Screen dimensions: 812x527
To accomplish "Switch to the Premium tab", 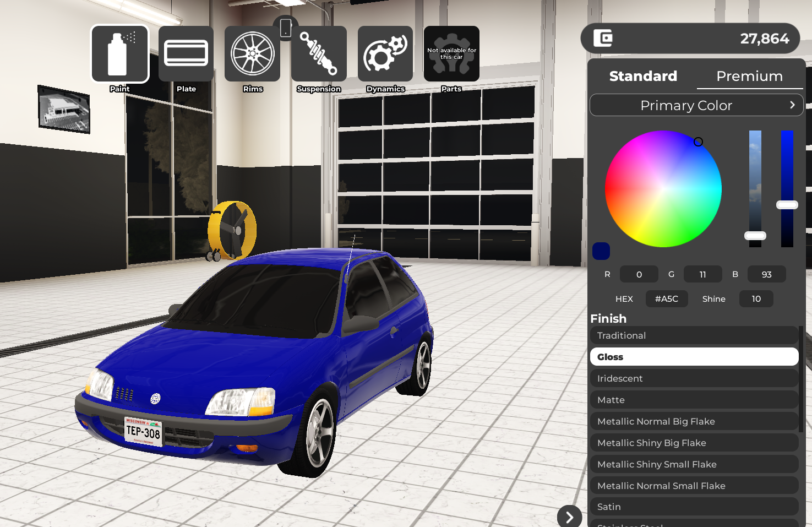I will 749,76.
